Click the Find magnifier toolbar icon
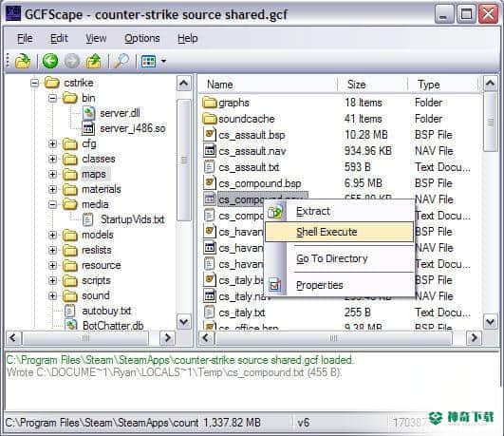Viewport: 504px width, 436px height. coord(121,61)
